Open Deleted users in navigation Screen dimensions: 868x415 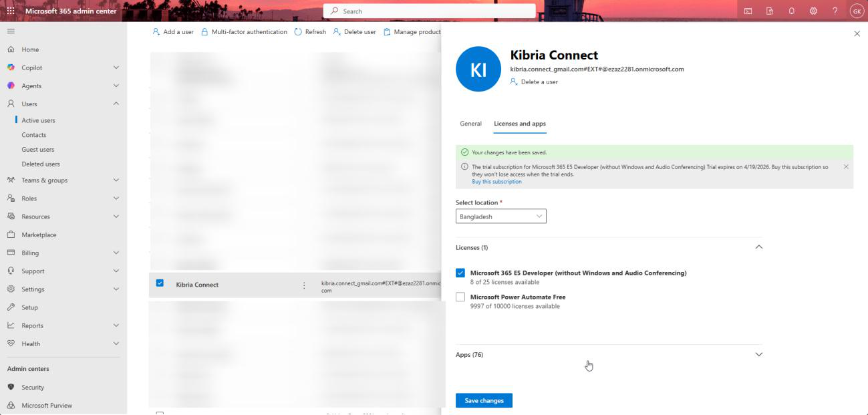(41, 164)
